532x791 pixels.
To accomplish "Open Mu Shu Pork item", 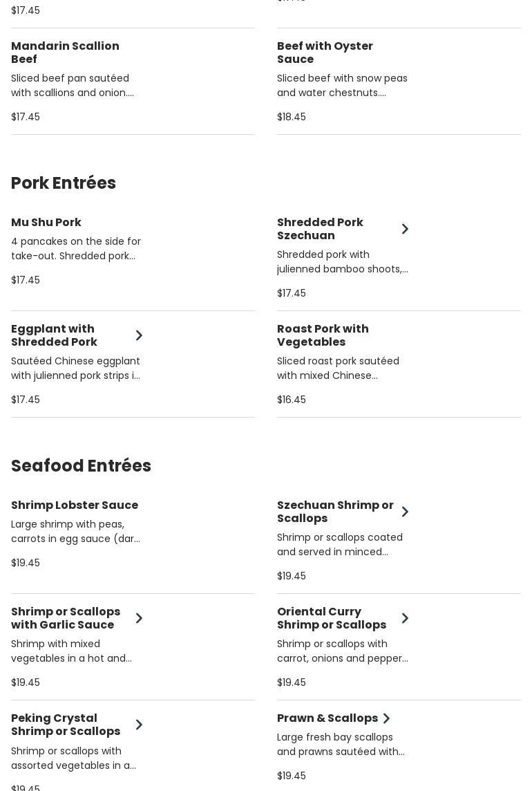I will [x=46, y=223].
